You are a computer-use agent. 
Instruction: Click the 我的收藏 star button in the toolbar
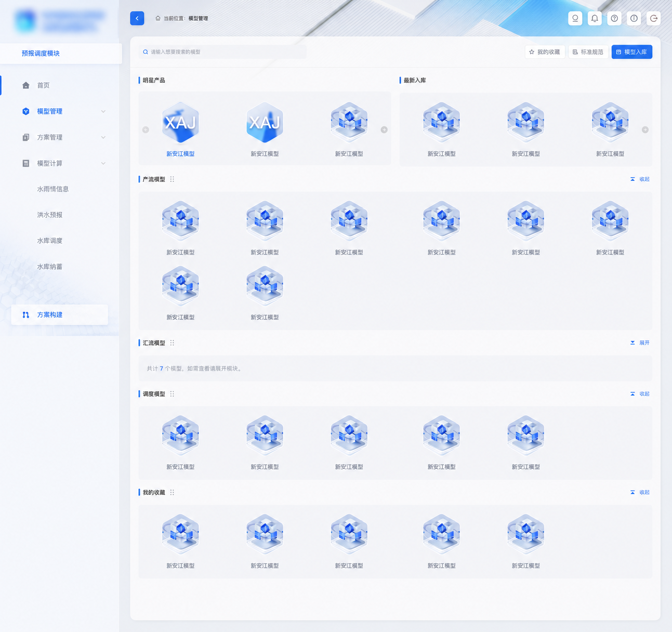[545, 52]
